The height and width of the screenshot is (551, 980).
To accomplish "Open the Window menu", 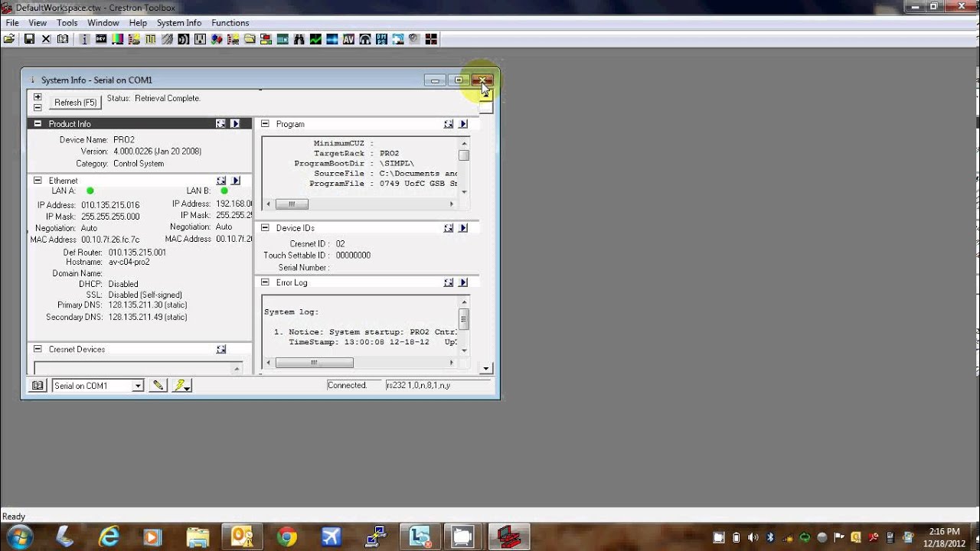I will [103, 23].
